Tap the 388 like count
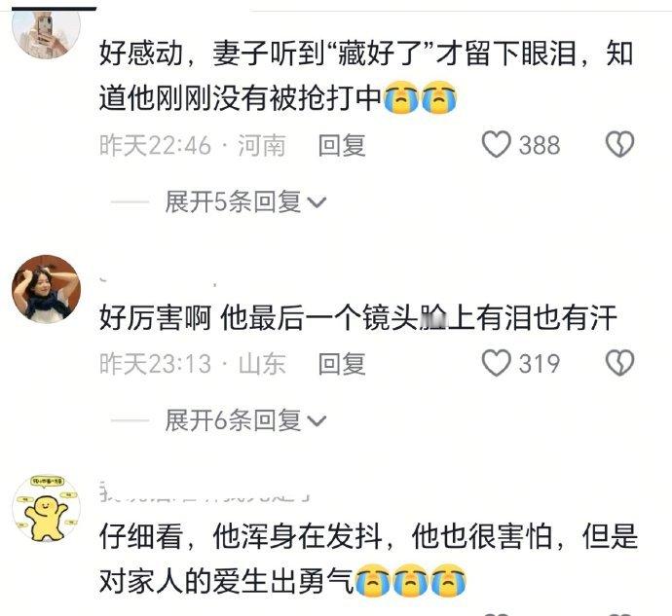This screenshot has height=616, width=672. [540, 145]
